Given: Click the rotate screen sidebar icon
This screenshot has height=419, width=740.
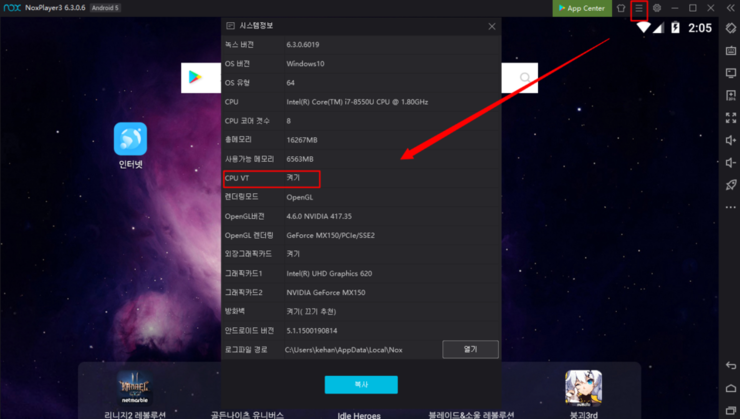Looking at the screenshot, I should pyautogui.click(x=731, y=28).
